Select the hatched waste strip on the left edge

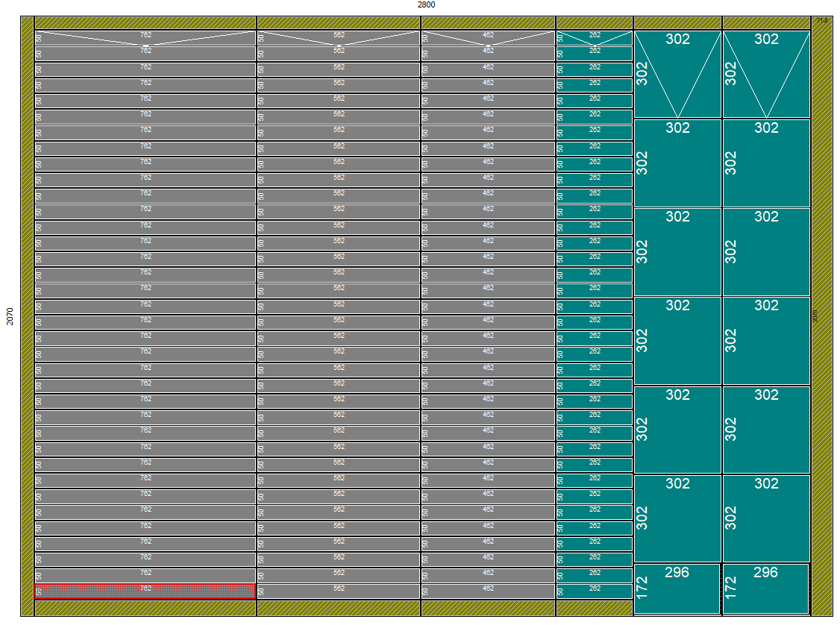27,316
